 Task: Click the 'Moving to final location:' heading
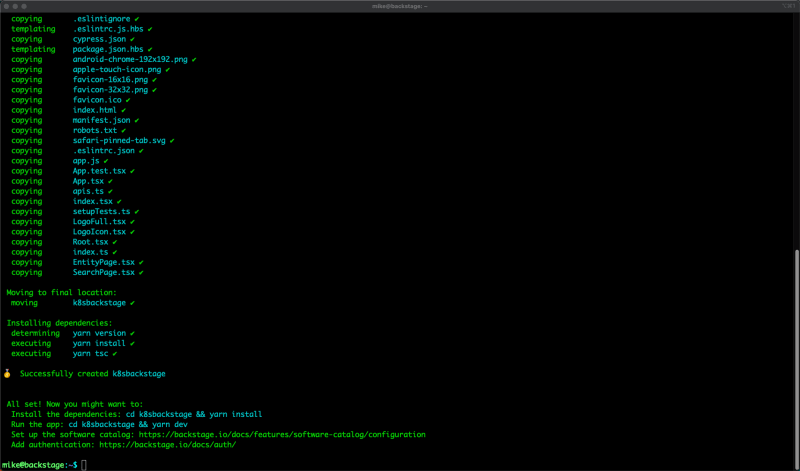(62, 293)
